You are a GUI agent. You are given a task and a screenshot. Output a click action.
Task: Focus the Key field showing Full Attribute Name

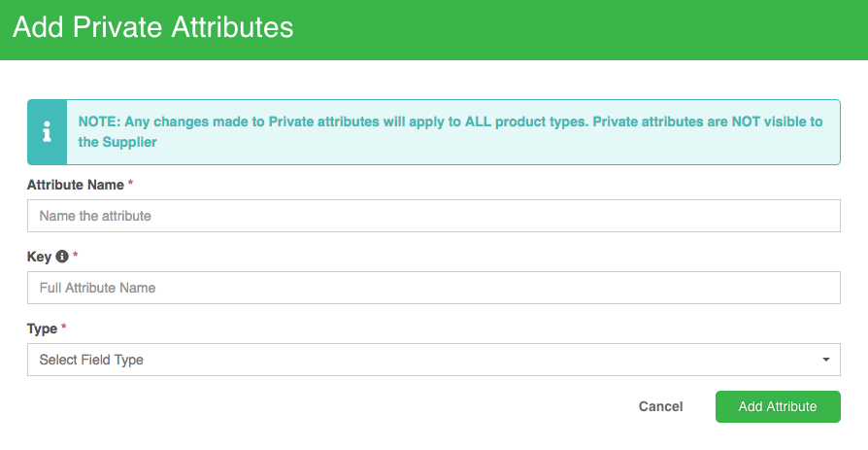433,288
